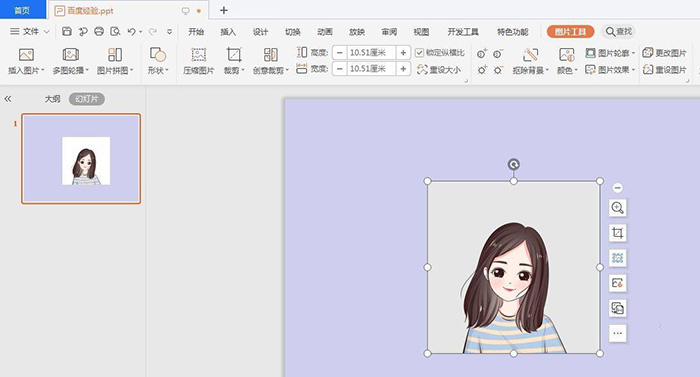Open the Undo history dropdown arrow
This screenshot has height=377, width=700.
pos(140,32)
